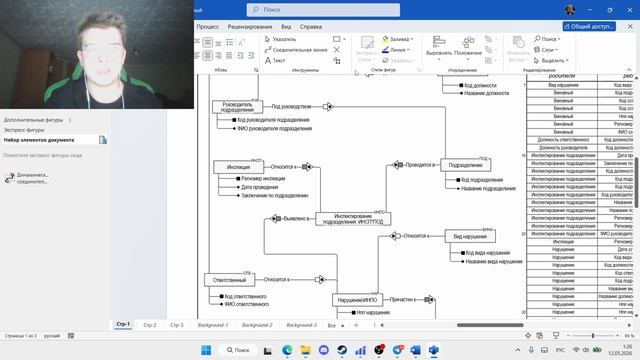Click the Подразделение entity box in diagram
The width and height of the screenshot is (640, 360).
coord(465,165)
